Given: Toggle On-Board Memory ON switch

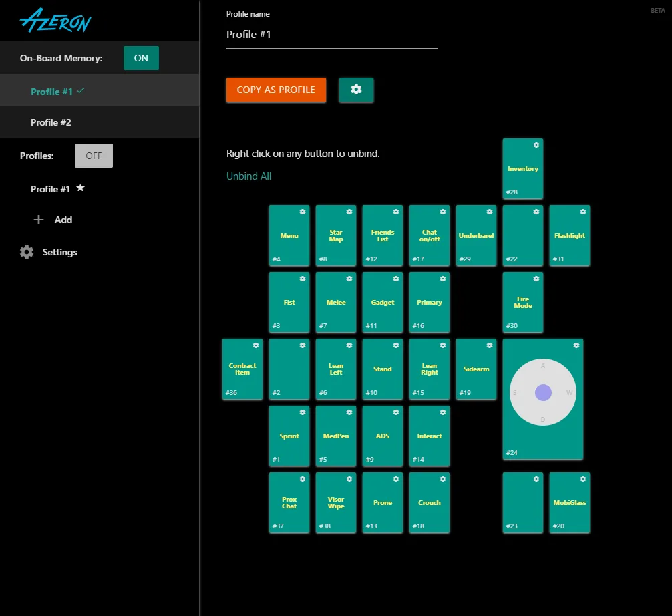Looking at the screenshot, I should pyautogui.click(x=141, y=58).
